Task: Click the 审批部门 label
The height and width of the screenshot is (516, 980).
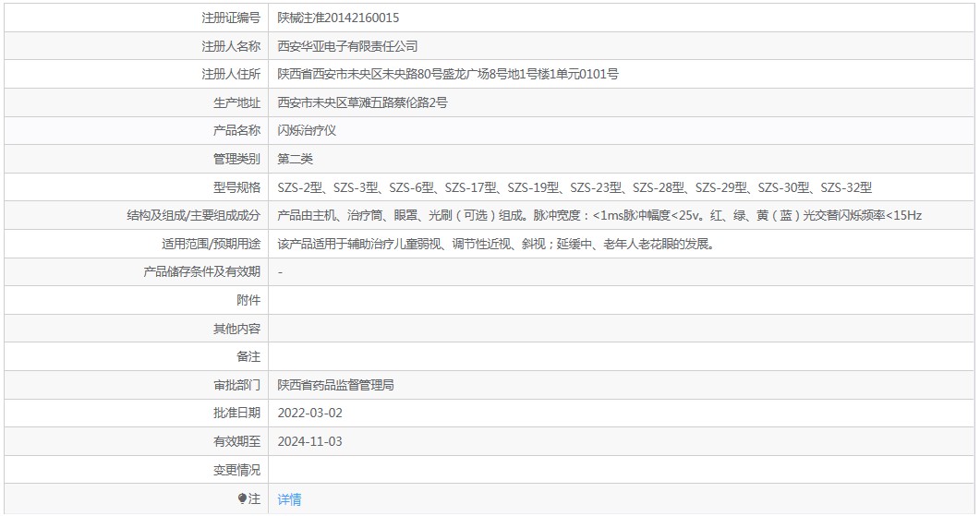Action: [x=236, y=385]
